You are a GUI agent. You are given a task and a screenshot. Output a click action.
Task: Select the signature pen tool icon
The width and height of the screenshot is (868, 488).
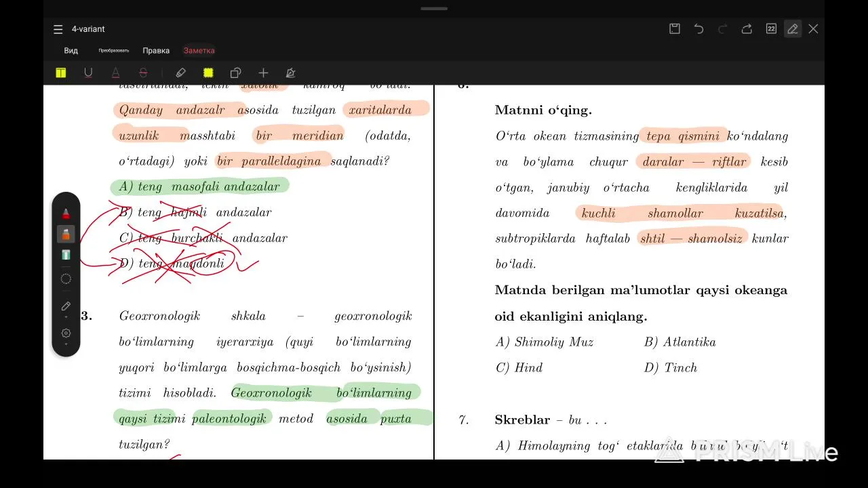(x=290, y=73)
